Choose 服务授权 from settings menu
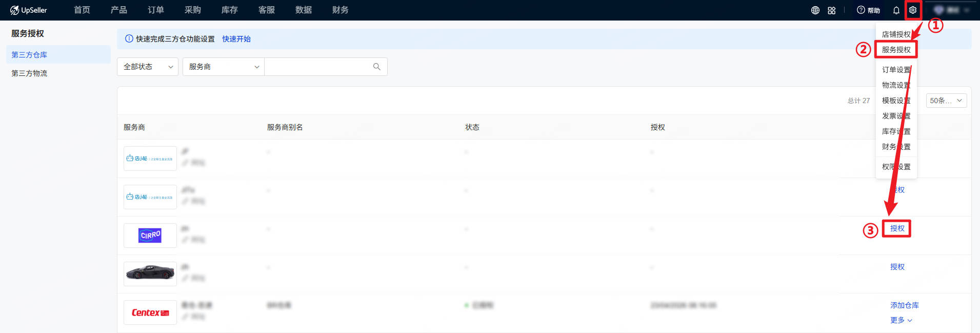Image resolution: width=980 pixels, height=333 pixels. click(x=896, y=50)
